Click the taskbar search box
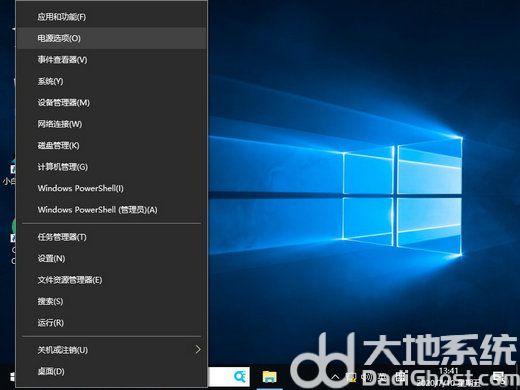This screenshot has height=390, width=520. 229,377
